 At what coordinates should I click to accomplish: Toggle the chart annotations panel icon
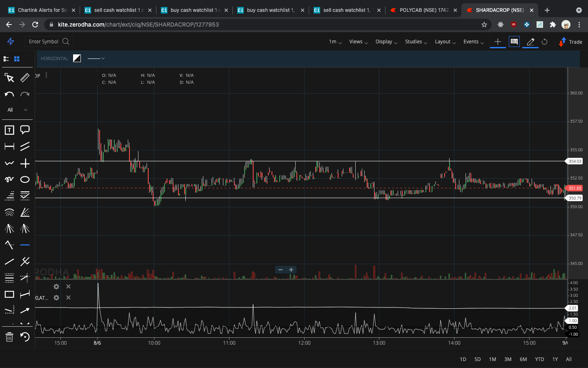[514, 42]
